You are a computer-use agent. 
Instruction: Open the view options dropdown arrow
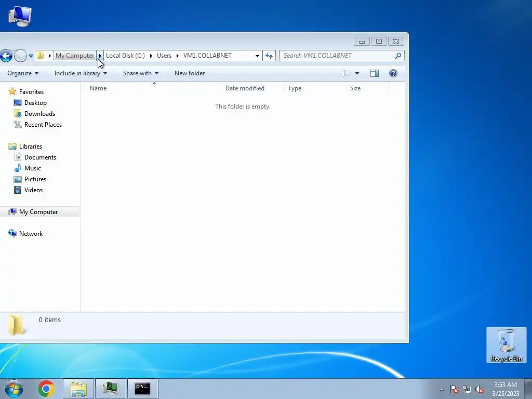point(357,73)
